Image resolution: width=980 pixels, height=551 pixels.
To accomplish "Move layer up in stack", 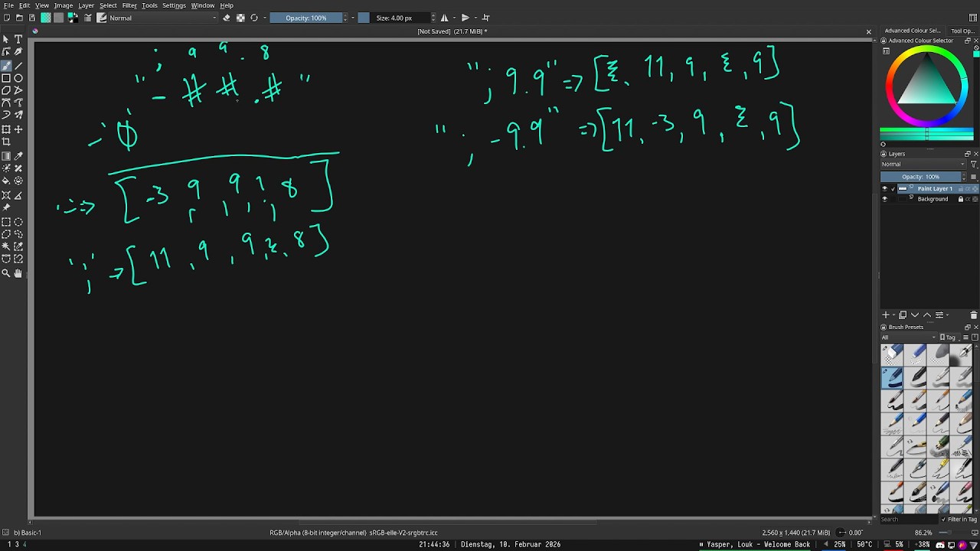I will (x=927, y=315).
